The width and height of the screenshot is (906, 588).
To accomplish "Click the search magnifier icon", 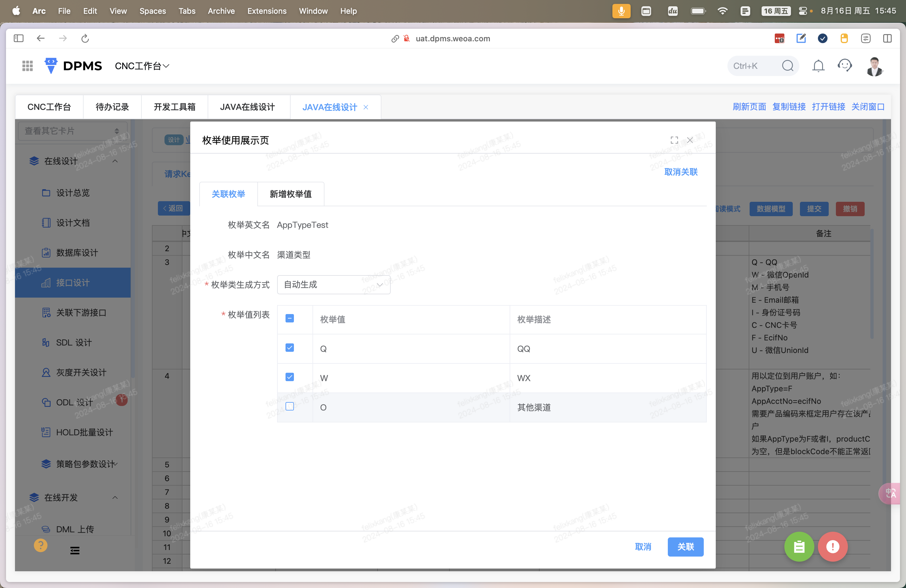I will (x=788, y=66).
